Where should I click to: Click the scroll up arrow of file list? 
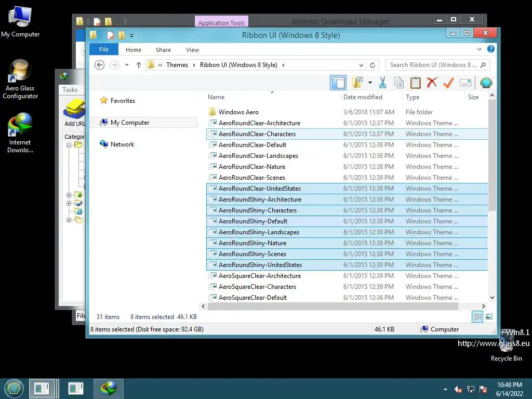[492, 96]
